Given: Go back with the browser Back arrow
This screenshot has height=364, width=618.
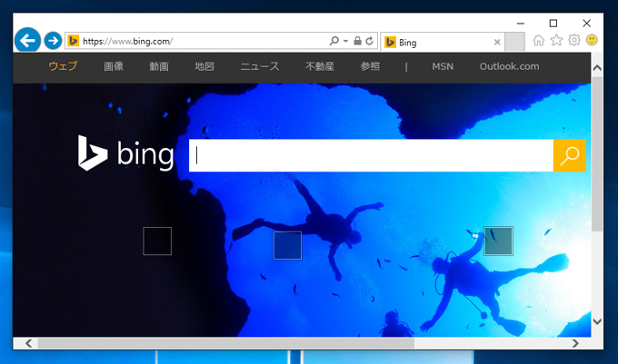Looking at the screenshot, I should point(27,40).
